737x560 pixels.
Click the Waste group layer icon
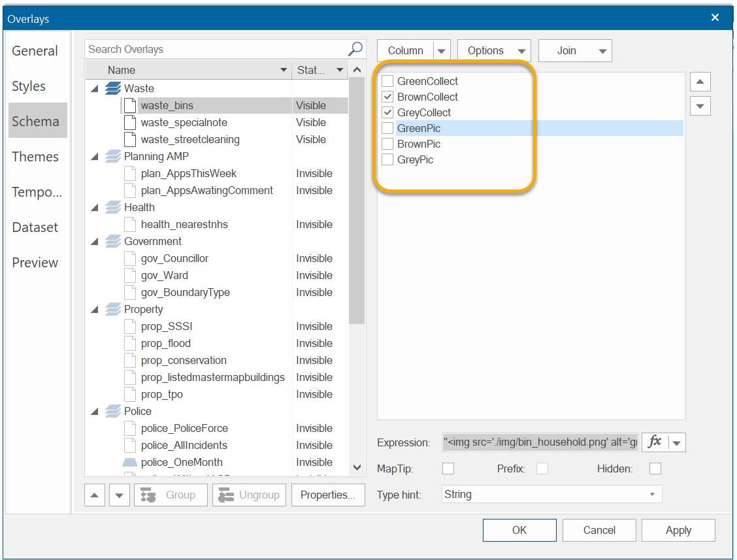(113, 88)
